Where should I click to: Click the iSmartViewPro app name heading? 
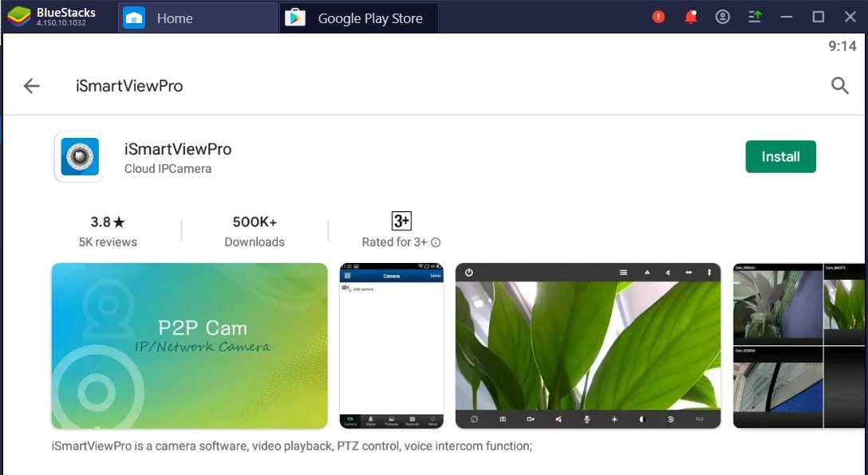(x=178, y=149)
